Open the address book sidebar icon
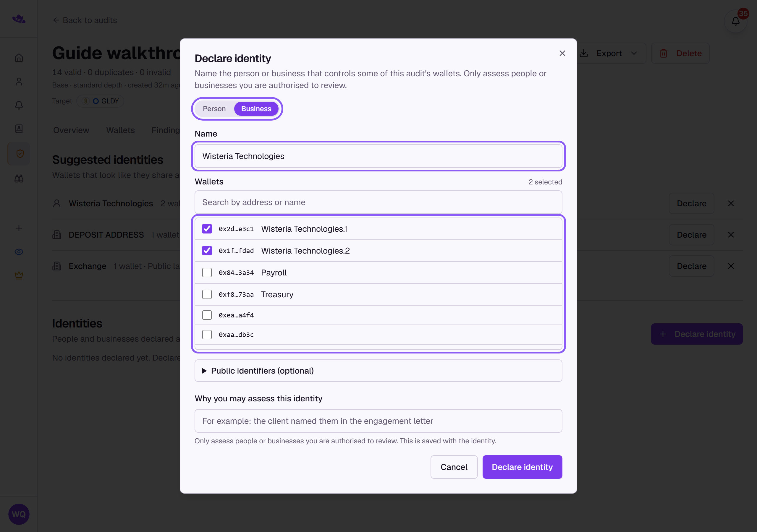The image size is (757, 532). tap(19, 129)
